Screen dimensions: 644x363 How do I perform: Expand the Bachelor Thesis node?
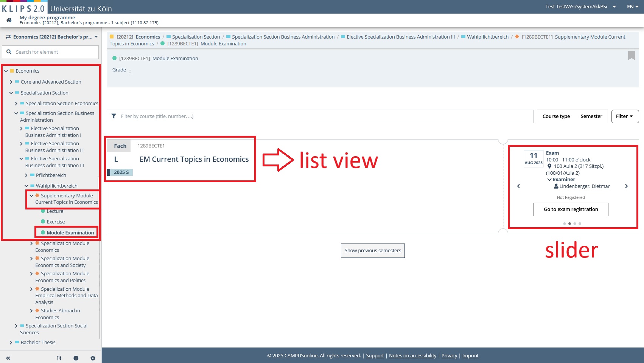pos(11,343)
